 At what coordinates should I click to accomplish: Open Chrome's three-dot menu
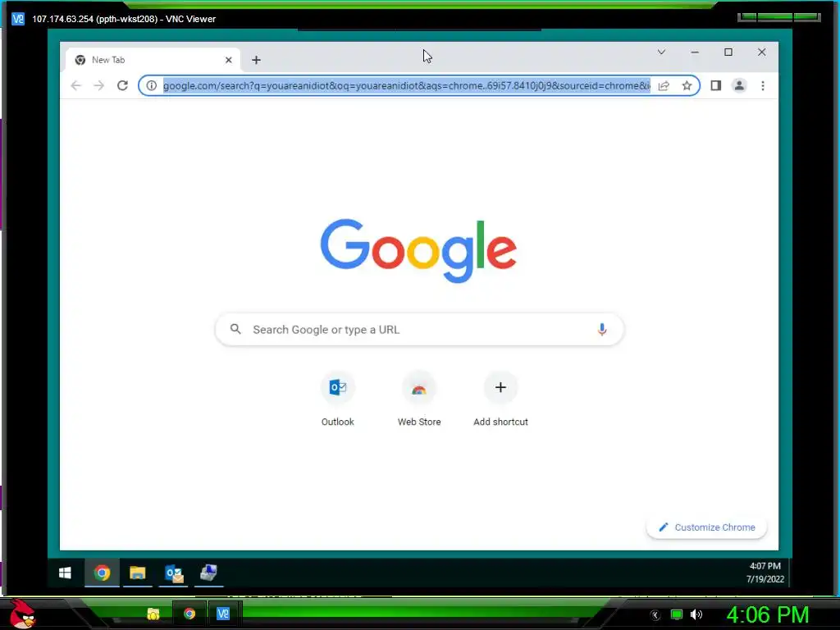763,85
